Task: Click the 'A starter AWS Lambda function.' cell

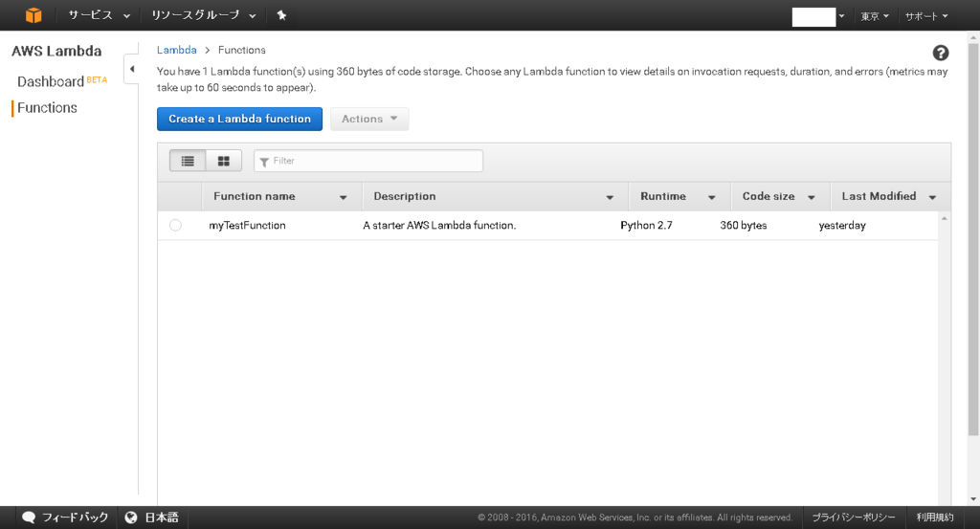Action: pos(439,226)
